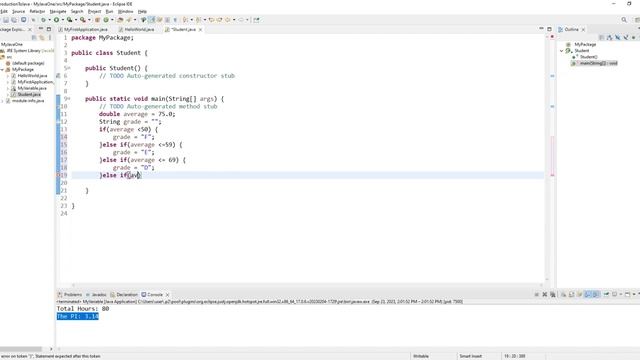The height and width of the screenshot is (360, 640).
Task: Click the Pin Editor toolbar icon
Action: coord(256,20)
